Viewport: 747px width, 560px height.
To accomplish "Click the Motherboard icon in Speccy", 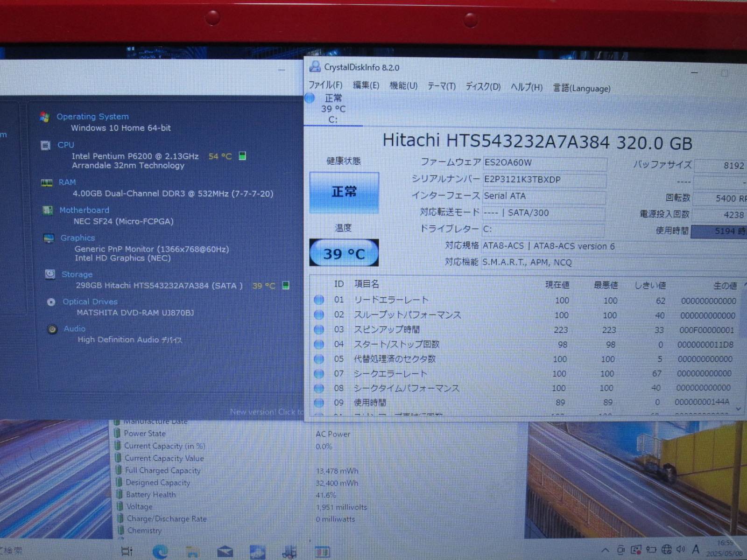I will [48, 210].
